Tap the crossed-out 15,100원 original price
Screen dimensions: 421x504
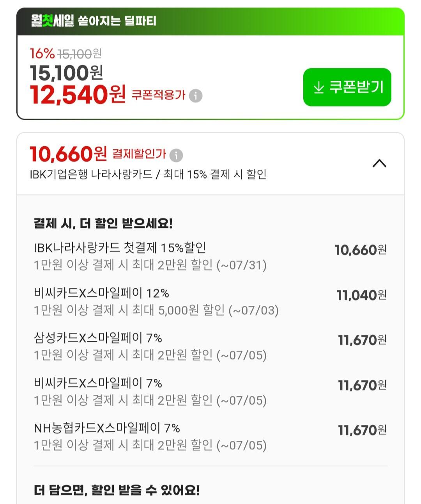tap(80, 53)
